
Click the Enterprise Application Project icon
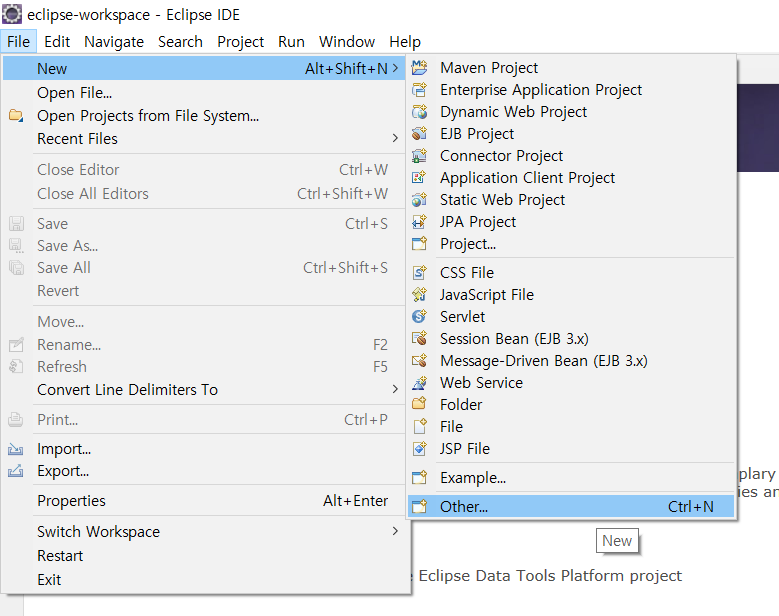[x=419, y=90]
